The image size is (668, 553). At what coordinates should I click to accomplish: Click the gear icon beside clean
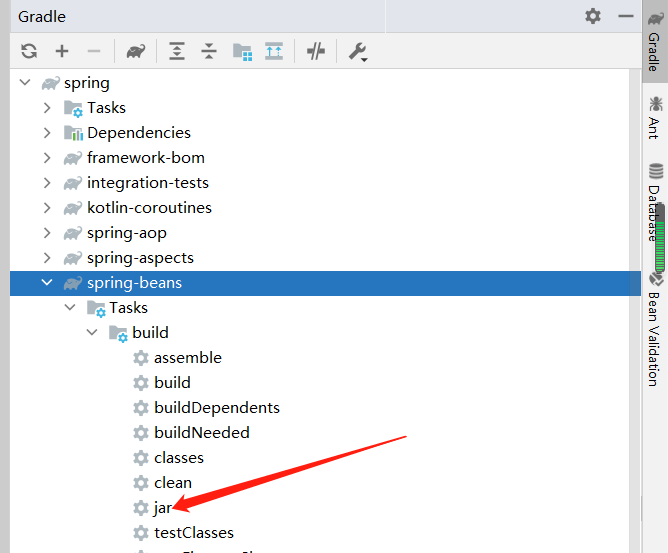(x=141, y=483)
